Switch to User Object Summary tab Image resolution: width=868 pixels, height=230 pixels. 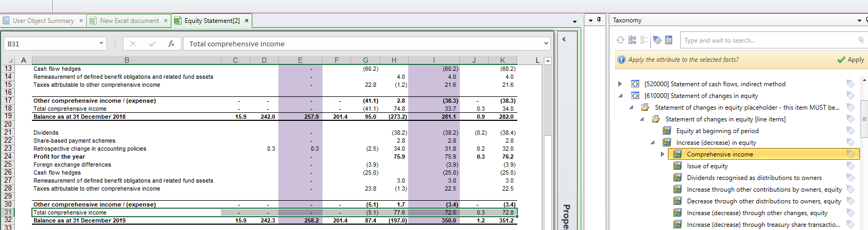click(x=43, y=20)
